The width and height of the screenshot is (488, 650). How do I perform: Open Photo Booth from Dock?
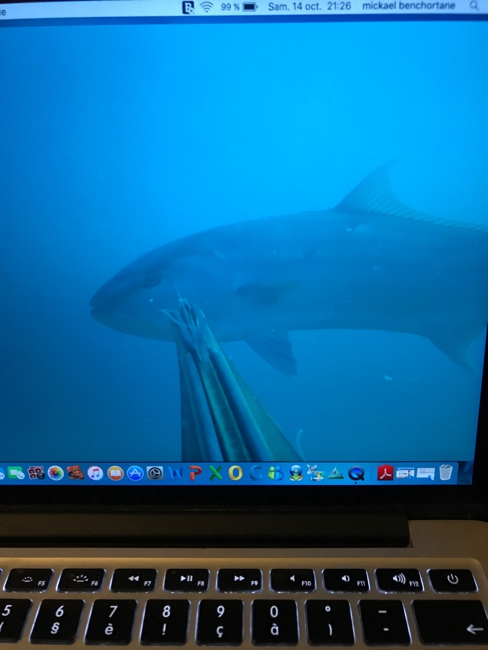click(x=36, y=473)
